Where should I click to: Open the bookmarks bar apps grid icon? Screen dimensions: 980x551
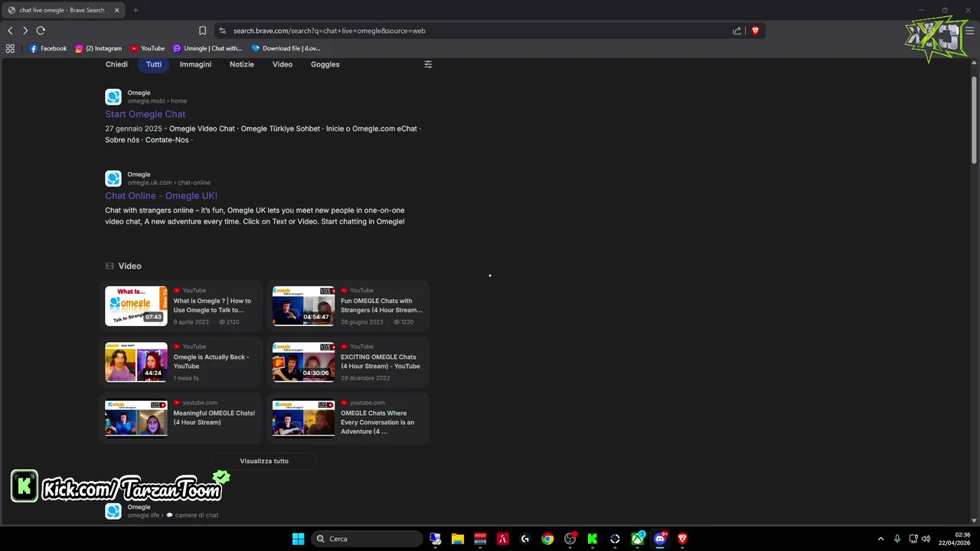(10, 48)
